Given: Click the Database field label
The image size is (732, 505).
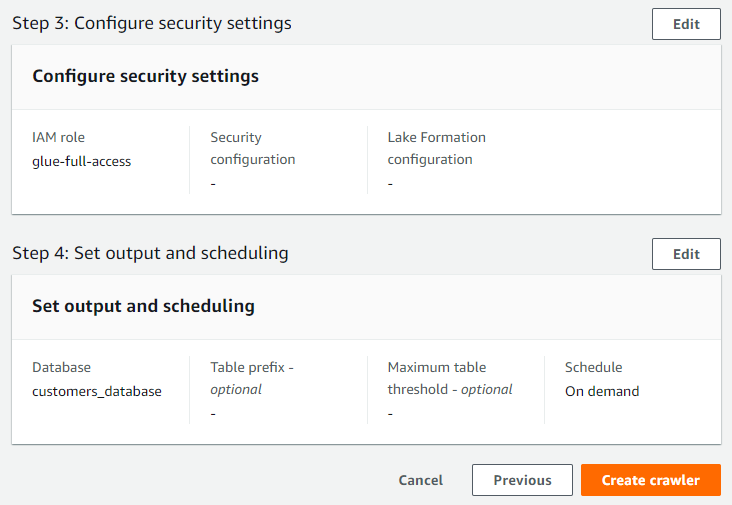Looking at the screenshot, I should pyautogui.click(x=62, y=367).
